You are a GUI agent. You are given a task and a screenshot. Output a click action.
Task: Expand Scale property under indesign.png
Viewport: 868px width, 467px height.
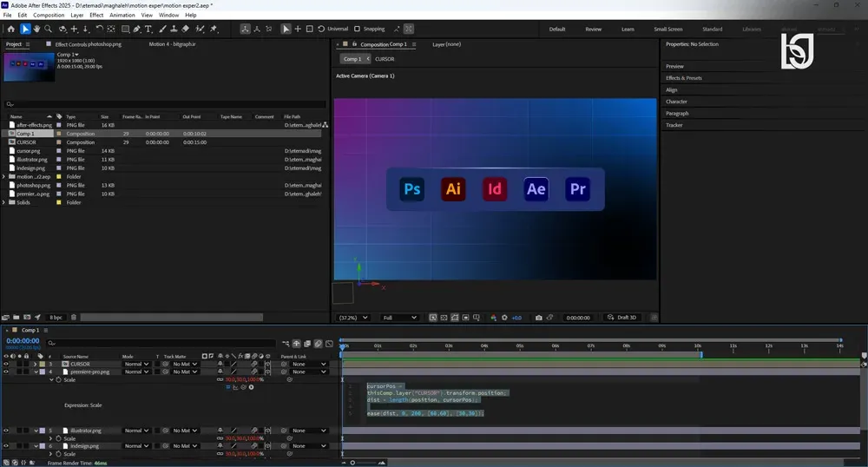click(x=51, y=454)
